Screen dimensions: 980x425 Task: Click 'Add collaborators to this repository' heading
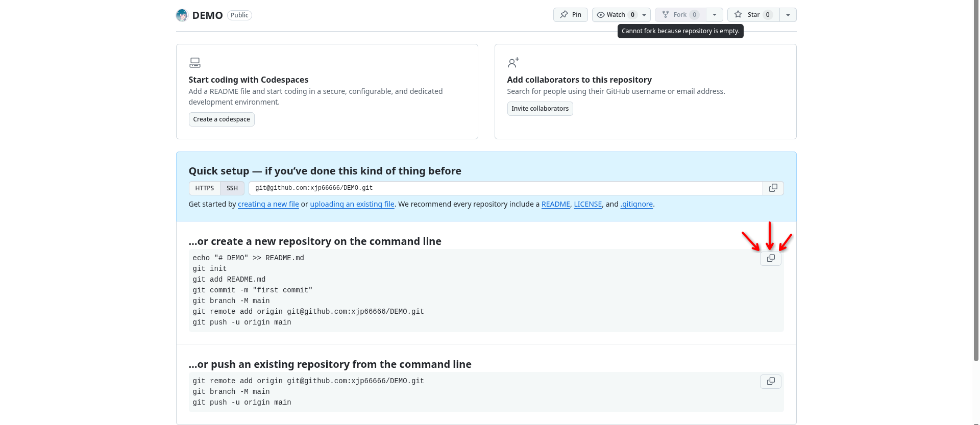pyautogui.click(x=579, y=80)
